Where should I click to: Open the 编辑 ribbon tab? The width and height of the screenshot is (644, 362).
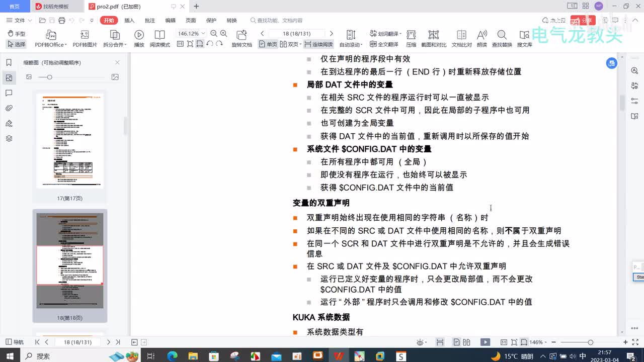[171, 20]
